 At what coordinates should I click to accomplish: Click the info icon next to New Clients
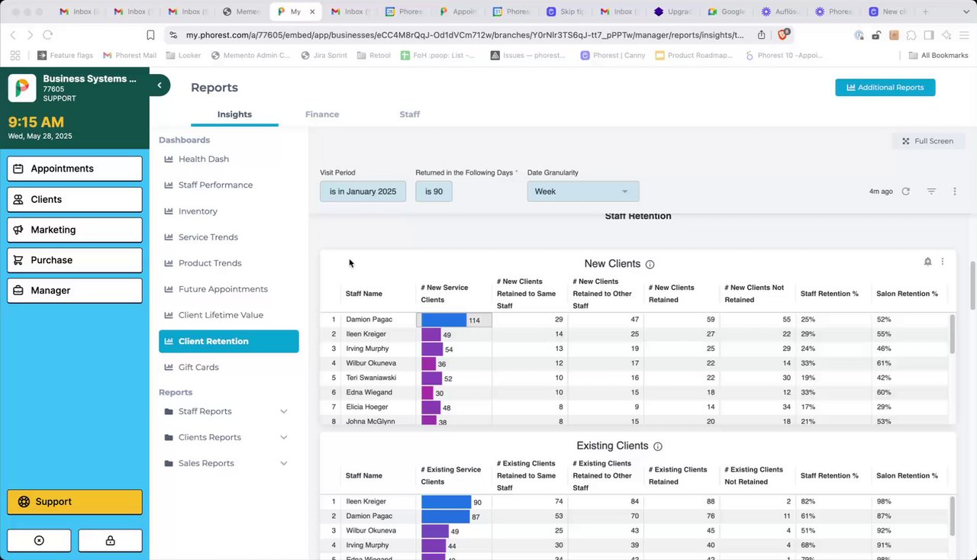pos(650,265)
